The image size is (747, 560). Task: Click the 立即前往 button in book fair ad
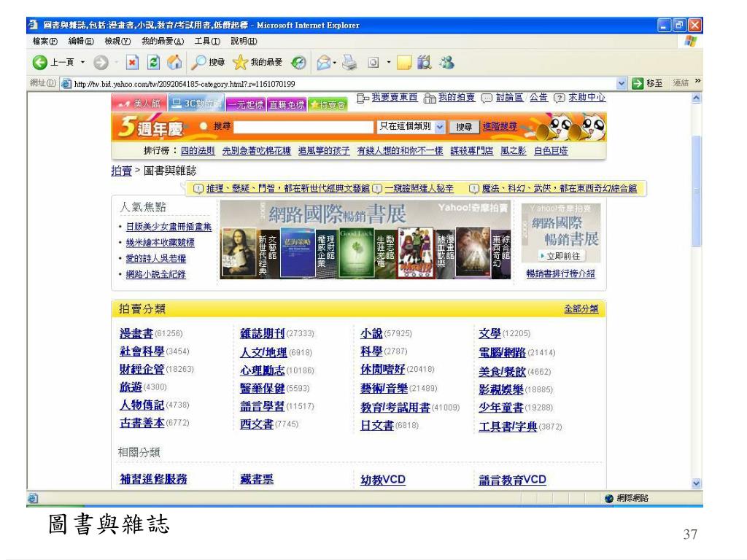(x=562, y=256)
